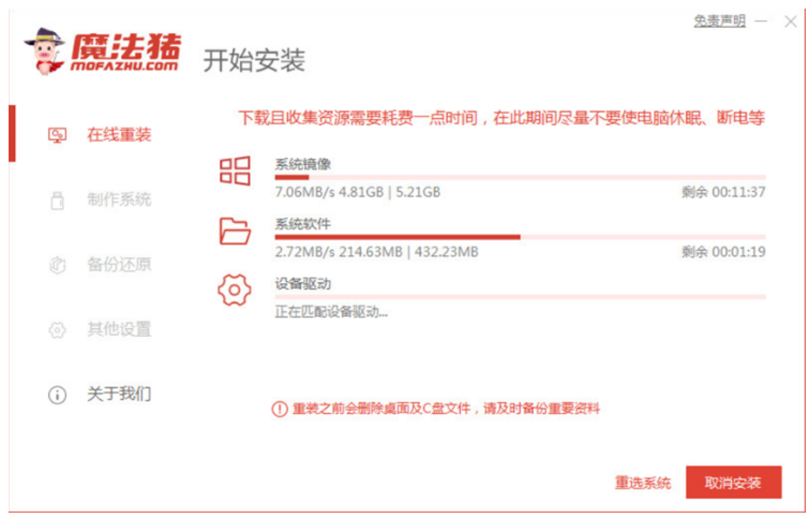Screen dimensions: 812x520
Task: Open the 免责声明 disclaimer link
Action: point(719,22)
